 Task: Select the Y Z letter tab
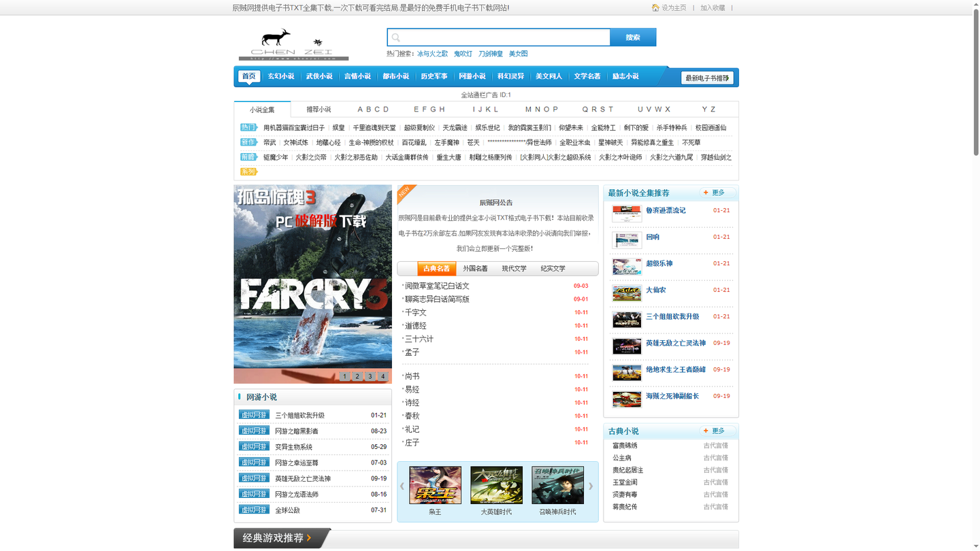point(709,110)
